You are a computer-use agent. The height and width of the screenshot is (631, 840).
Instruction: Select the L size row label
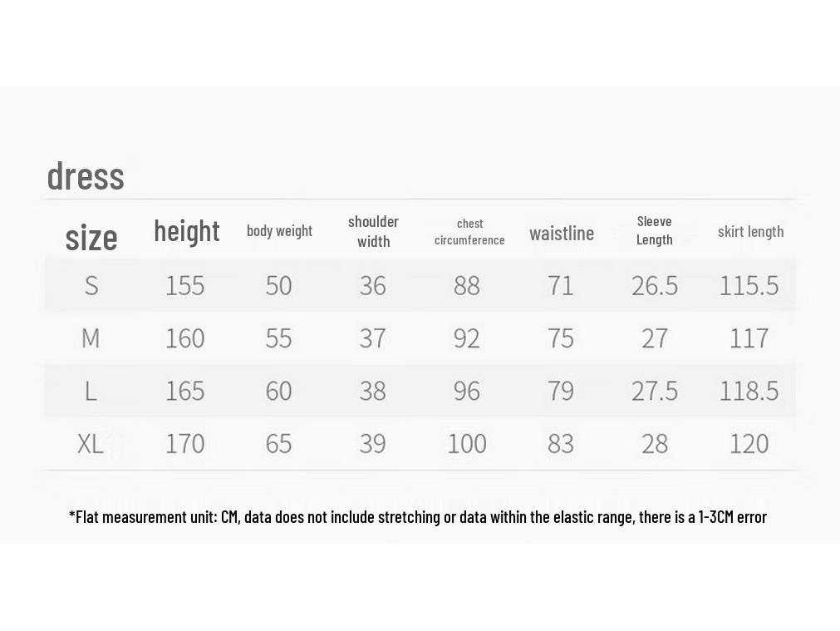pyautogui.click(x=91, y=391)
